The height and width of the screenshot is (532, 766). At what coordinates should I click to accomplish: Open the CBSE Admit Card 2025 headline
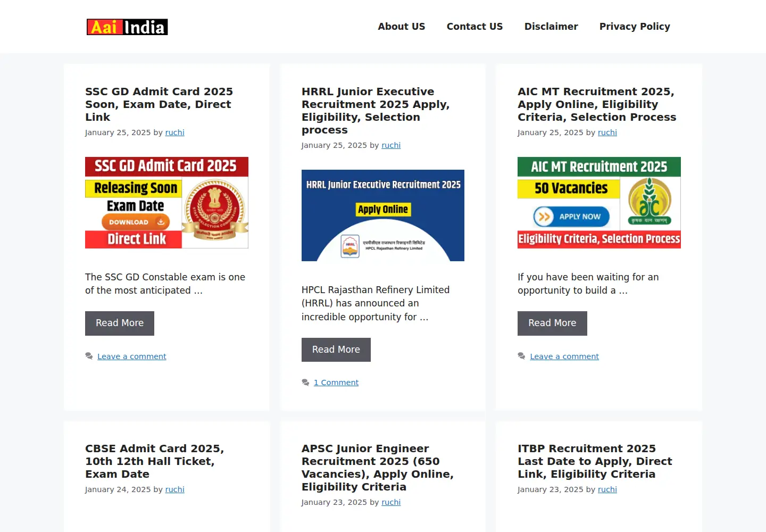(x=154, y=461)
